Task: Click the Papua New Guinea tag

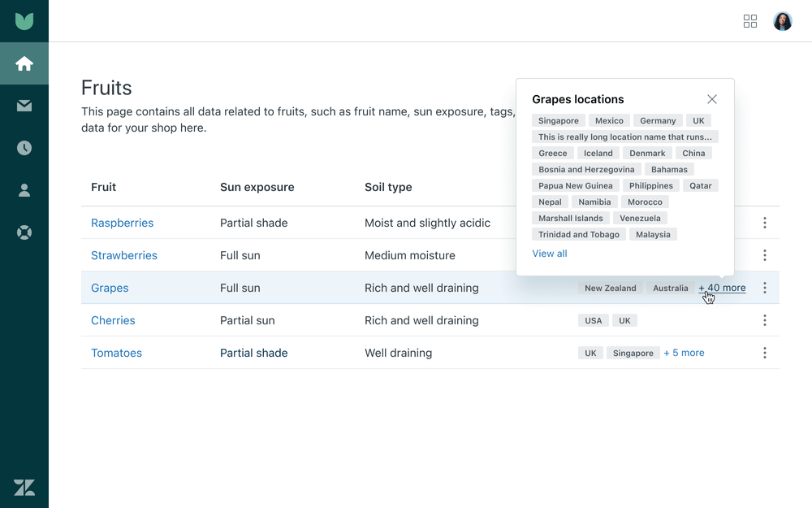Action: [x=576, y=185]
